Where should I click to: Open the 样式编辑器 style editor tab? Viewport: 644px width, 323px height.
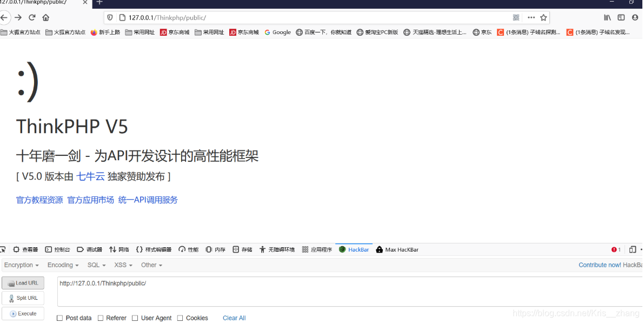(154, 249)
